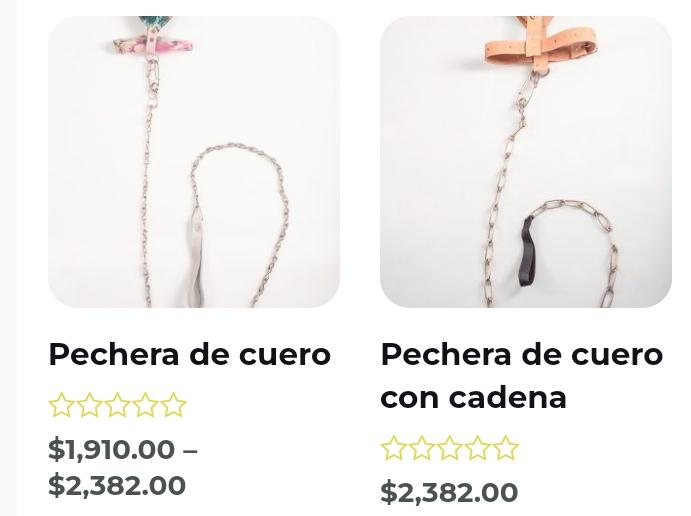Rate Pechera de cuero two stars

(89, 405)
